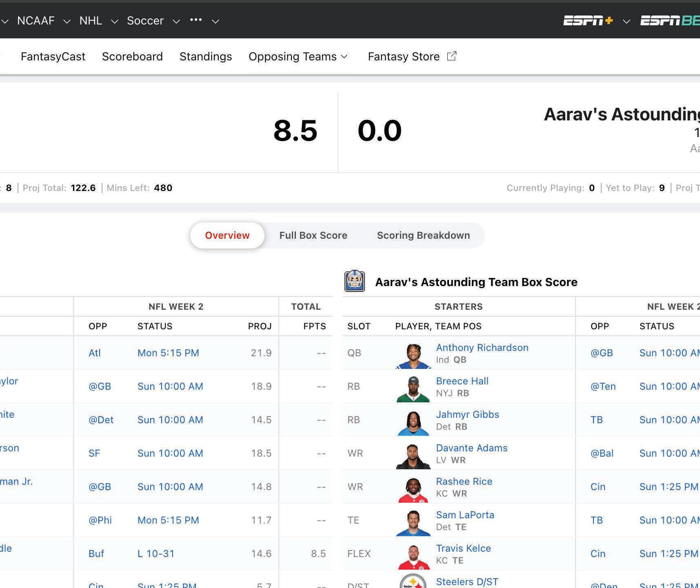Click the Sun 10:00 AM status for SF
This screenshot has height=588, width=700.
[x=170, y=453]
